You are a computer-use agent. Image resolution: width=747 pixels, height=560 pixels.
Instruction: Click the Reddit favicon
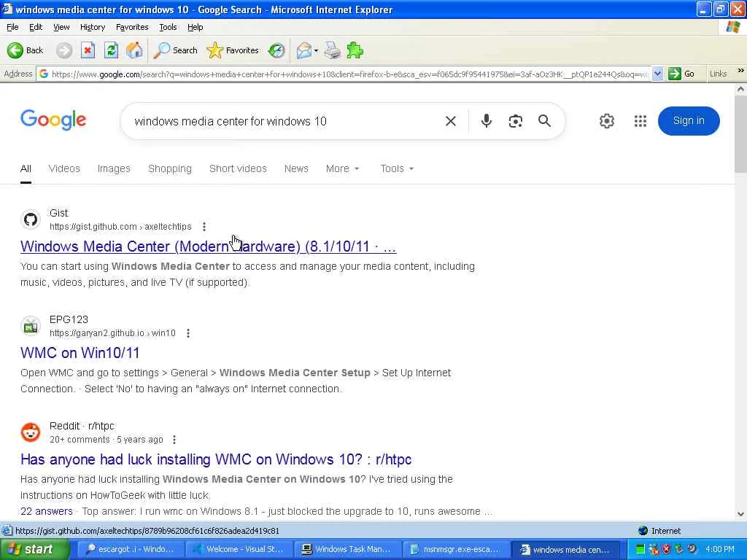[31, 432]
